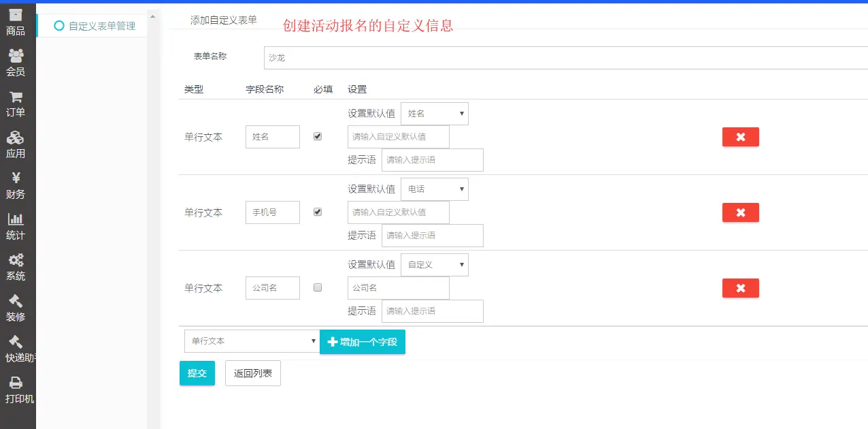Open the 打印机 printer section
The height and width of the screenshot is (429, 868).
click(16, 390)
